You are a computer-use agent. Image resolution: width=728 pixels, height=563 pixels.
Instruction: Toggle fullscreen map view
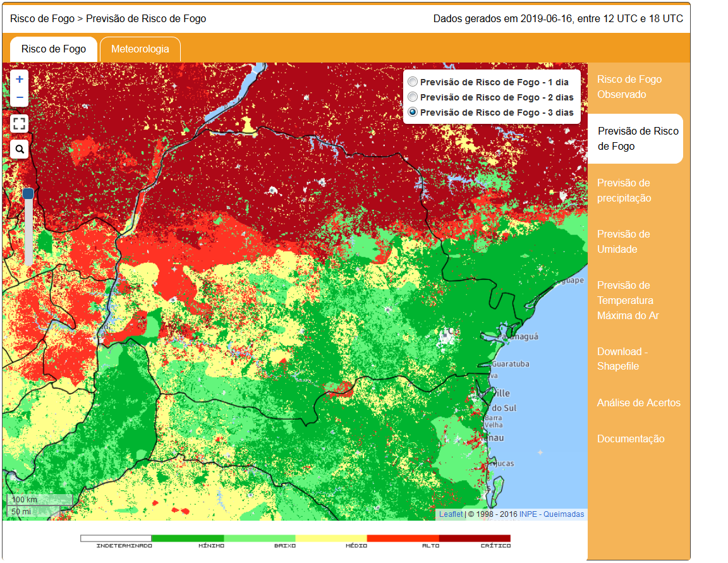(20, 124)
